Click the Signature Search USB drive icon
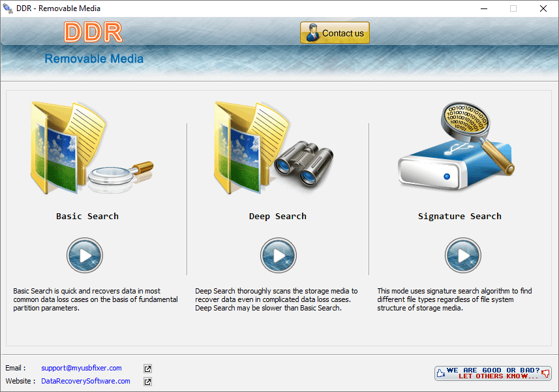Image resolution: width=559 pixels, height=392 pixels. click(x=457, y=146)
